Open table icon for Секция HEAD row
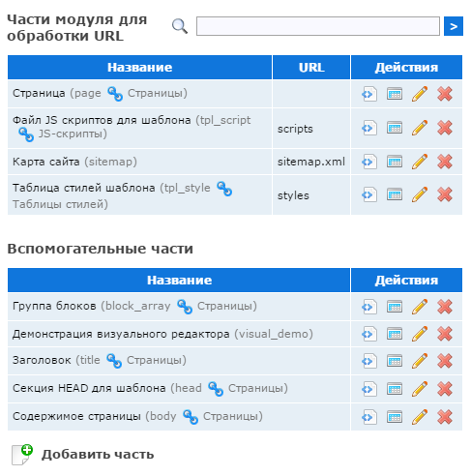The width and height of the screenshot is (471, 476). [395, 389]
